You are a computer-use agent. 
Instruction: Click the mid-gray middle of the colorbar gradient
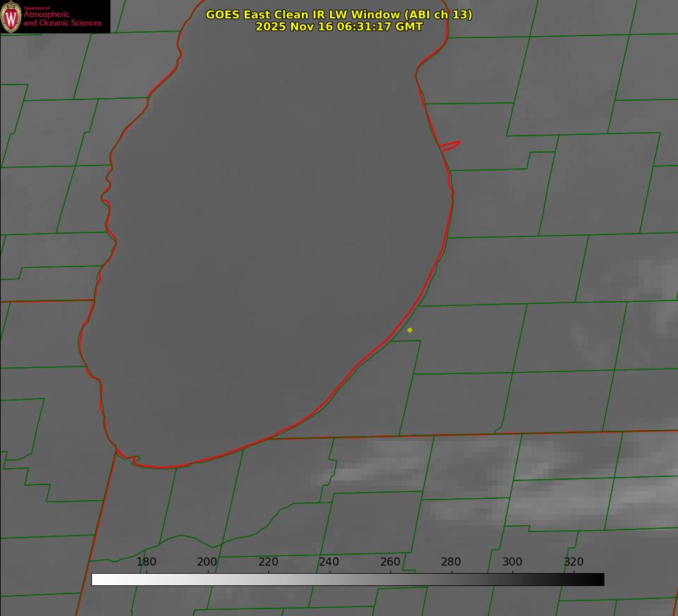point(348,579)
